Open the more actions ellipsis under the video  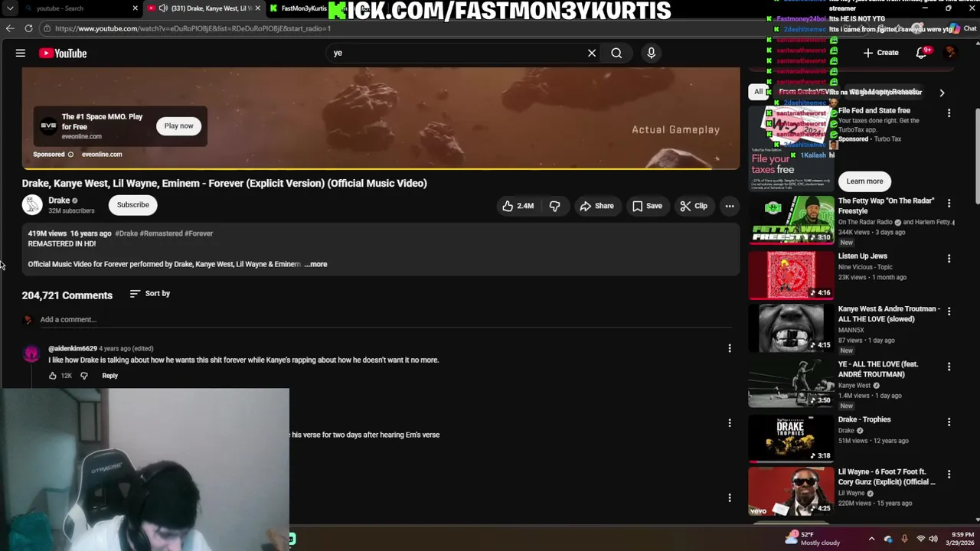(x=730, y=206)
